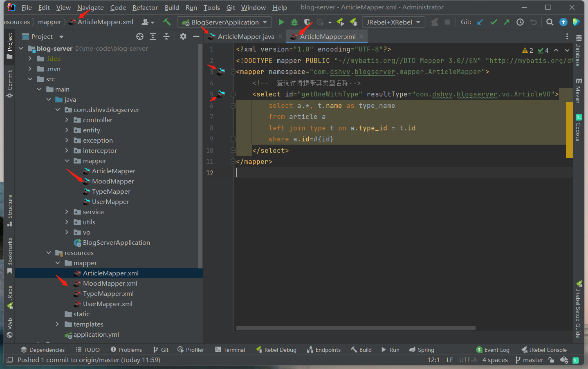
Task: Click the Search Everywhere magnifier icon
Action: click(550, 22)
